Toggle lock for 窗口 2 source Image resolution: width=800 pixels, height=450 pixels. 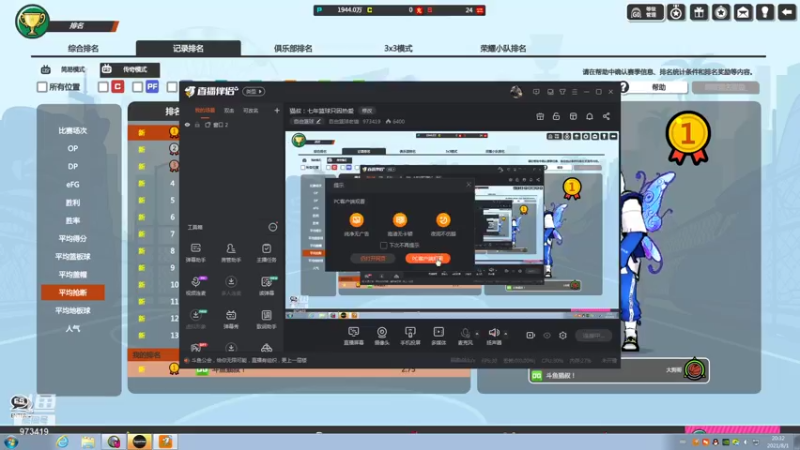[x=197, y=125]
